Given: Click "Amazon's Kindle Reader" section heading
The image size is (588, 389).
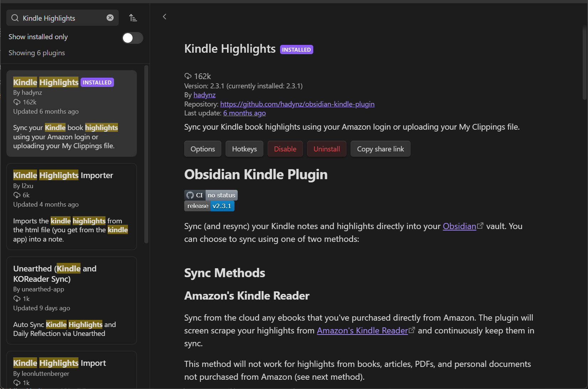Looking at the screenshot, I should [x=247, y=296].
